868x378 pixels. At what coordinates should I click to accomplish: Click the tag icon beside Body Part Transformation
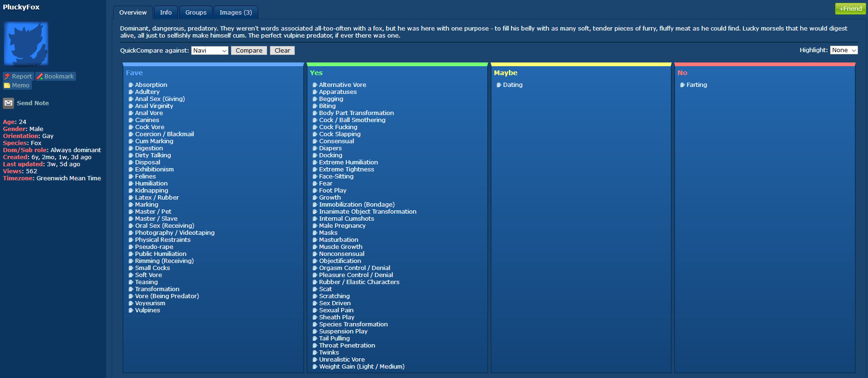[x=315, y=113]
